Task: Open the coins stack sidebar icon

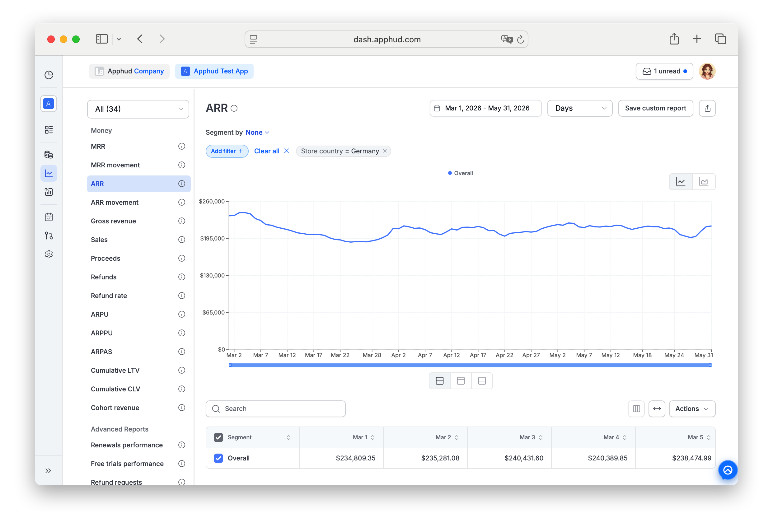Action: 49,154
